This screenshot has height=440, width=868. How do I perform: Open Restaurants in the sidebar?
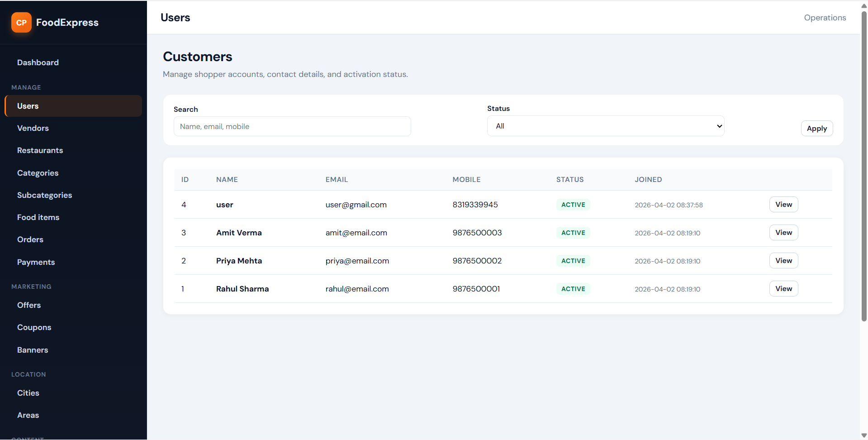(x=40, y=150)
